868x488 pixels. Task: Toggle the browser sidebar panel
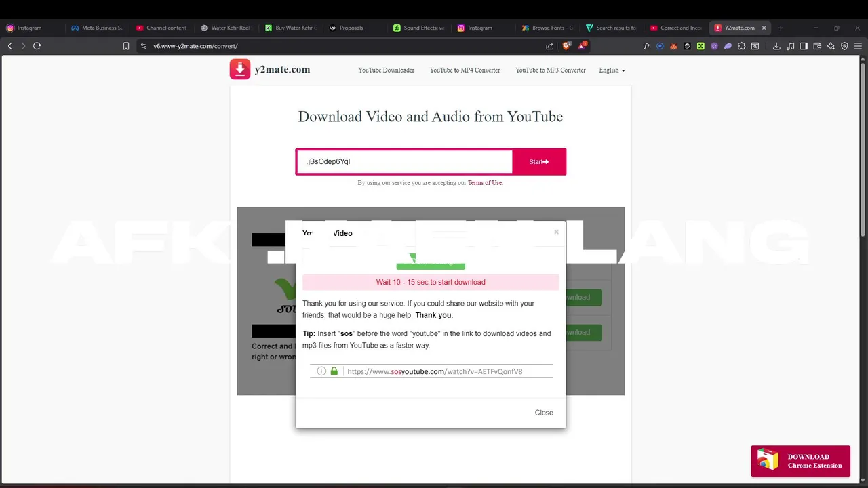point(804,46)
